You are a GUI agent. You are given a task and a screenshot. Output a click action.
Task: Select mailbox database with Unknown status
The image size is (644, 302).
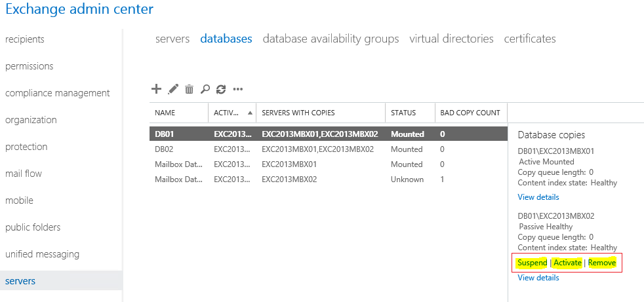[328, 179]
